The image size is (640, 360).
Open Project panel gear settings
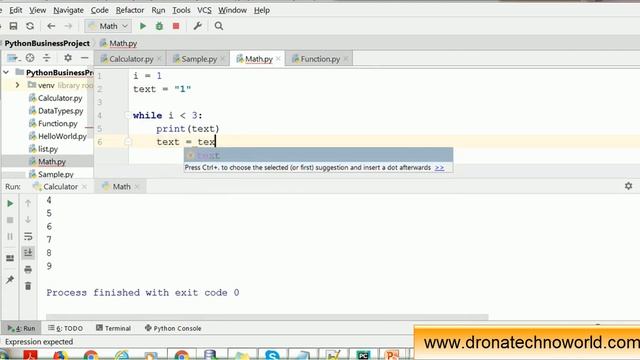point(68,58)
